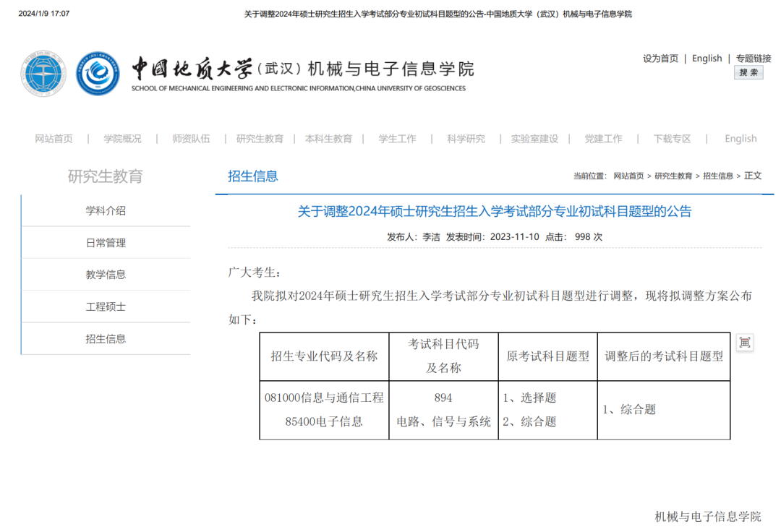
Task: Open the 党建工作 navigation menu
Action: click(603, 138)
